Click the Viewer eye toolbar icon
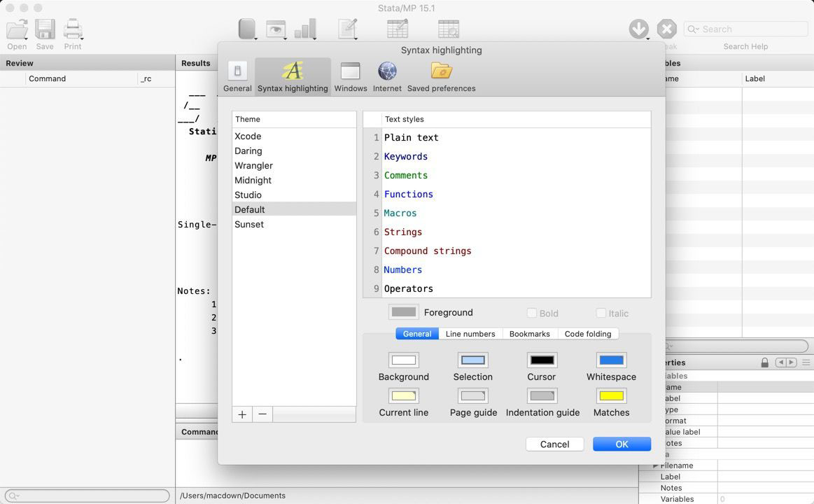The width and height of the screenshot is (814, 504). coord(276,29)
